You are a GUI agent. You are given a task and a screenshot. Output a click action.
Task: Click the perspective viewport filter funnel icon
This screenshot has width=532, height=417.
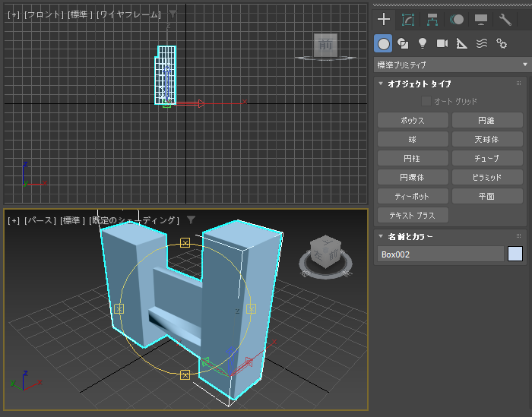(191, 220)
